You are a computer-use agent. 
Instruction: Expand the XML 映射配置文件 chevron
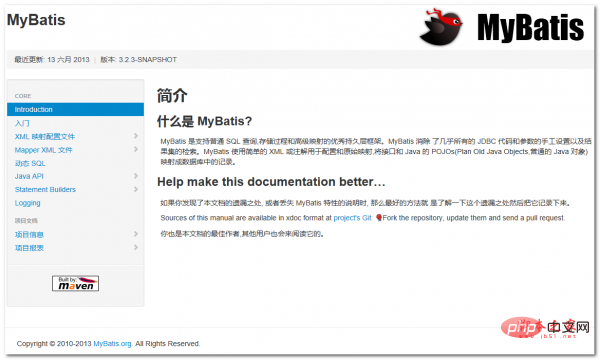[x=136, y=136]
